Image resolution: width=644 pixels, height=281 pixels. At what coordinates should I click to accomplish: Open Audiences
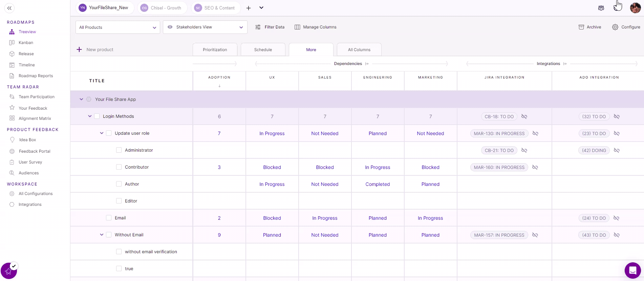[x=28, y=173]
